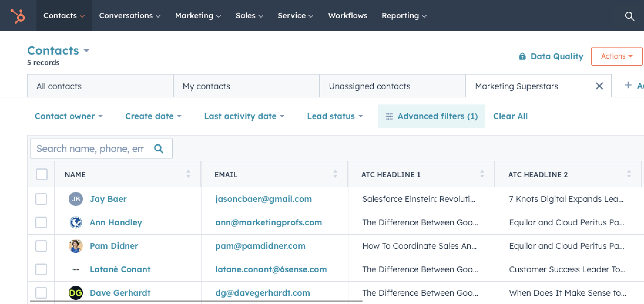Viewport: 644px width, 304px height.
Task: Open Latané Conant's contact record
Action: (x=120, y=269)
